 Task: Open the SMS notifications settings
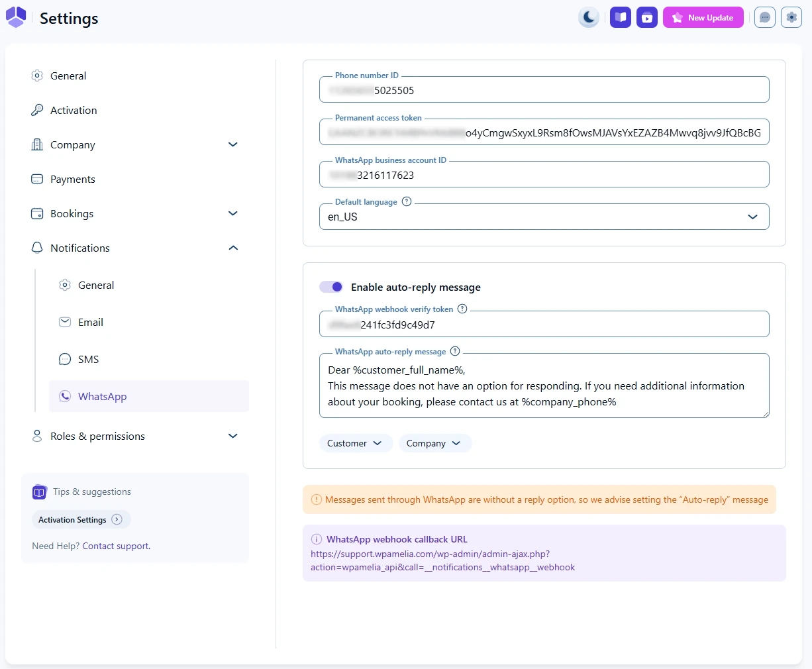(88, 359)
